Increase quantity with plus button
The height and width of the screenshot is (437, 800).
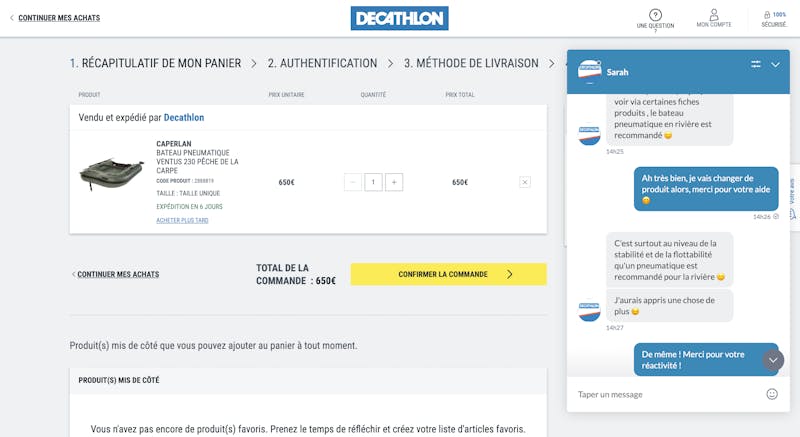tap(394, 182)
